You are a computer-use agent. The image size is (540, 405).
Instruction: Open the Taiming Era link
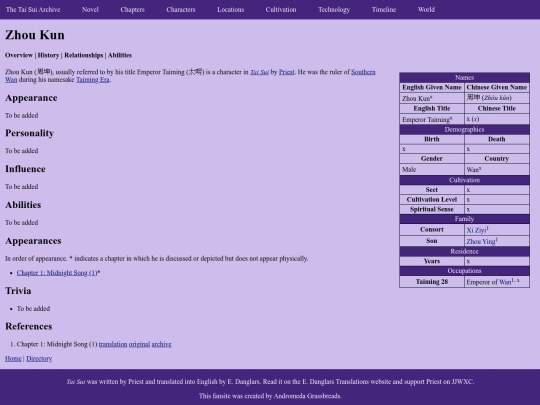93,80
